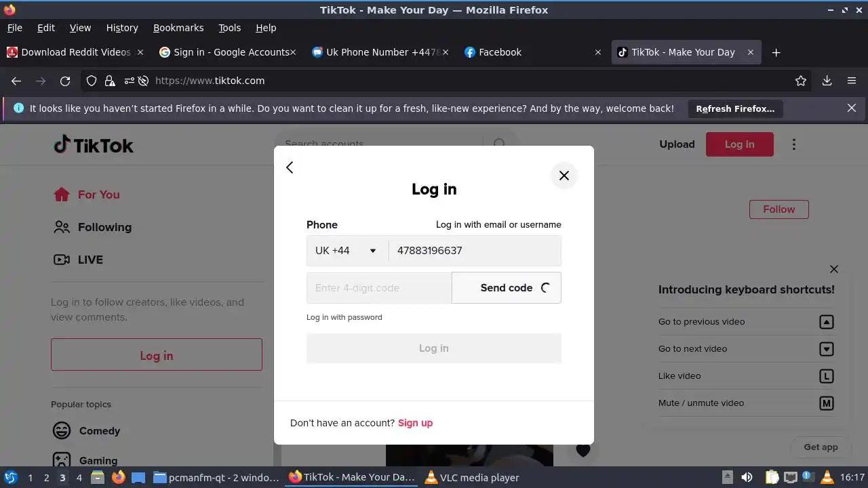Click the TikTok logo

tap(94, 145)
